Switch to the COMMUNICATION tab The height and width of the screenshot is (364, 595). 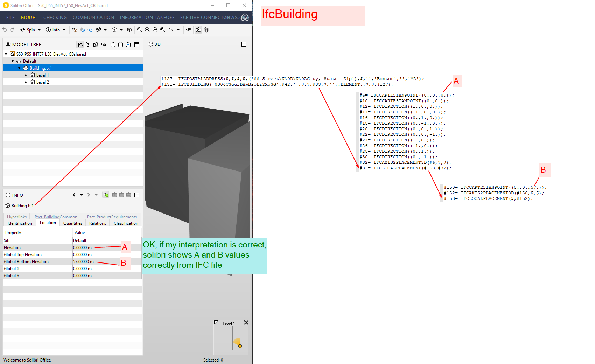[x=93, y=17]
